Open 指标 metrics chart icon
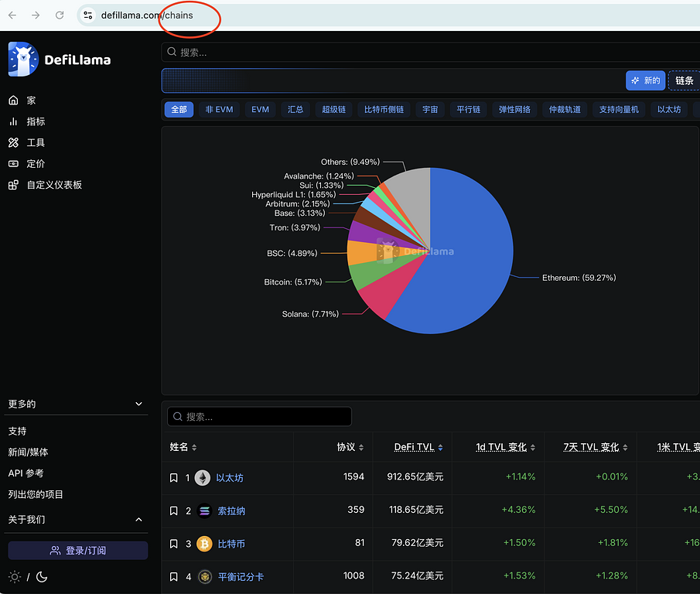Screen dimensions: 700x594 (13, 121)
